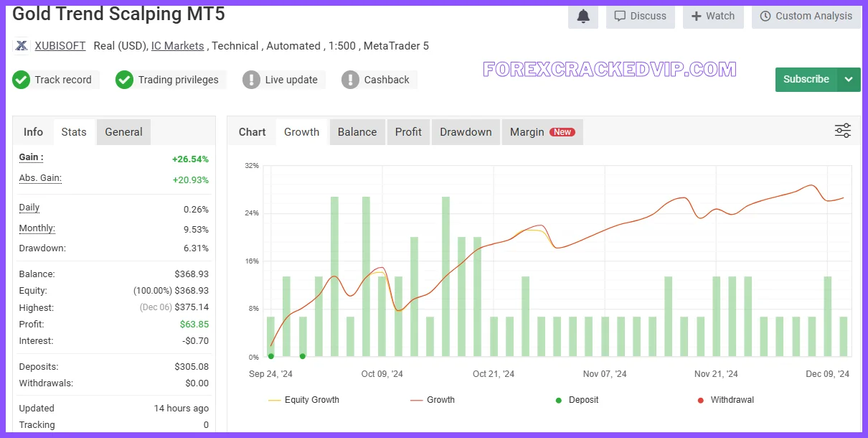Viewport: 868px width, 438px height.
Task: Click the Daily label
Action: pyautogui.click(x=29, y=208)
